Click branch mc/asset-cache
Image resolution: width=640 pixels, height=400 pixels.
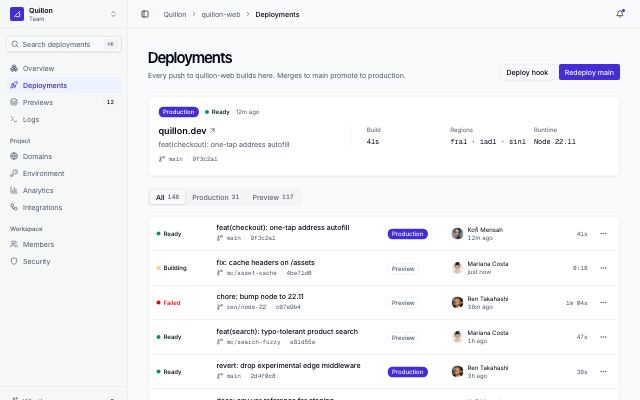click(251, 273)
